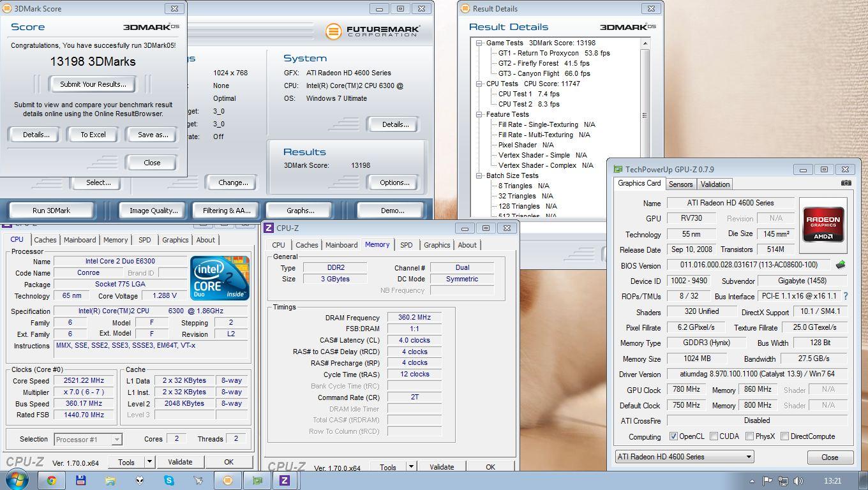
Task: Toggle the OpenCL checkbox
Action: [673, 436]
